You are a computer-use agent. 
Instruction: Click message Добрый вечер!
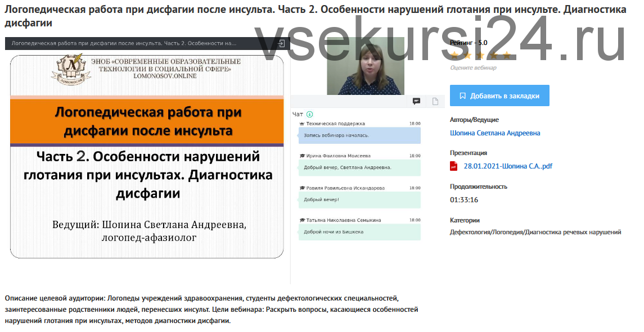(359, 200)
